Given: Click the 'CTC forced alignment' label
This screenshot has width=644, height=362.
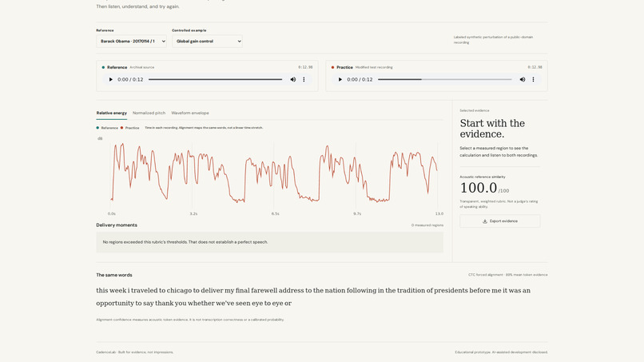Looking at the screenshot, I should coord(507,274).
